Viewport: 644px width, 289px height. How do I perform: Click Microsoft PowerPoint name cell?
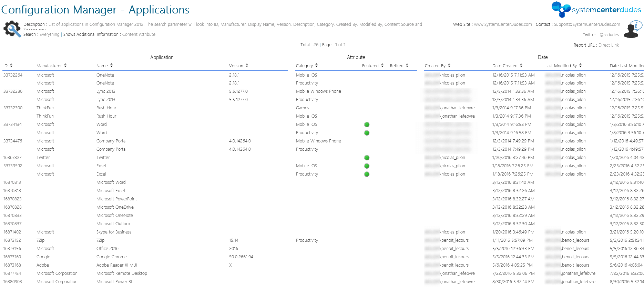pyautogui.click(x=116, y=199)
